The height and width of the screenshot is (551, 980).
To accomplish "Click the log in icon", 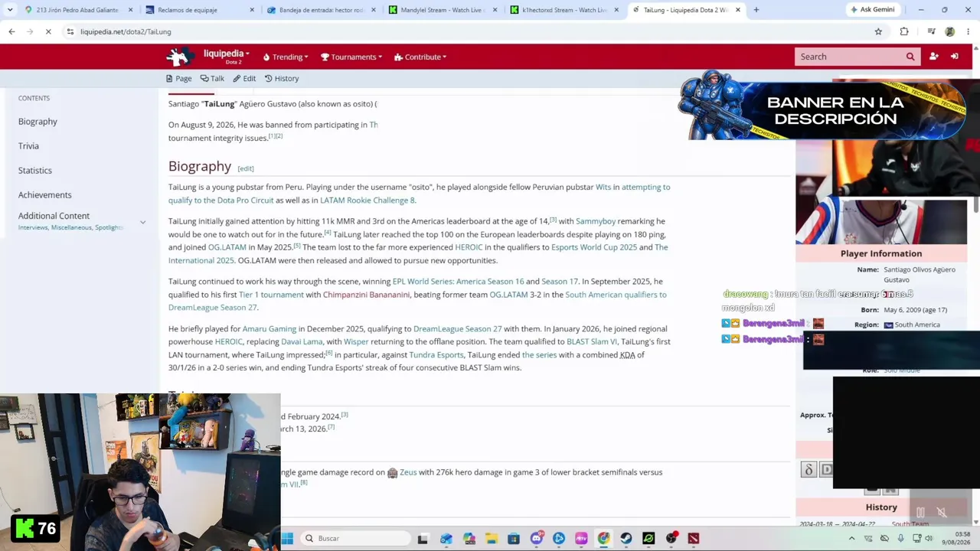I will pyautogui.click(x=955, y=57).
